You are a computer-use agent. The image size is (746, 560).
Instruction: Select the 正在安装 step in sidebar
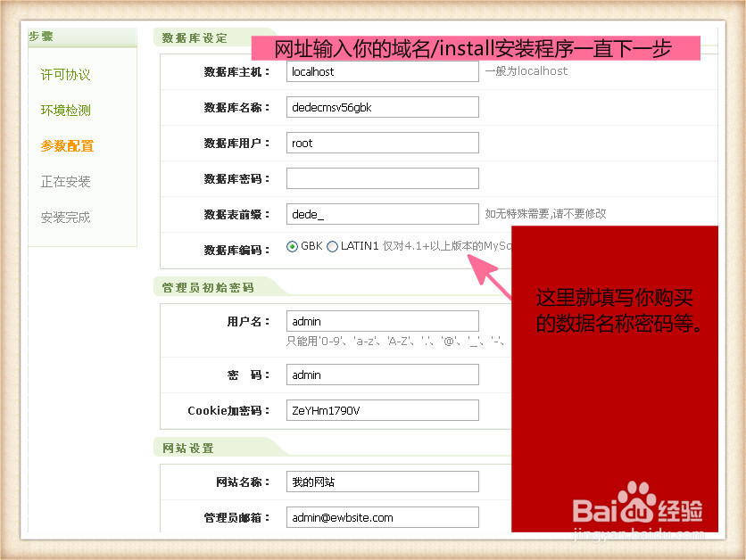coord(66,182)
